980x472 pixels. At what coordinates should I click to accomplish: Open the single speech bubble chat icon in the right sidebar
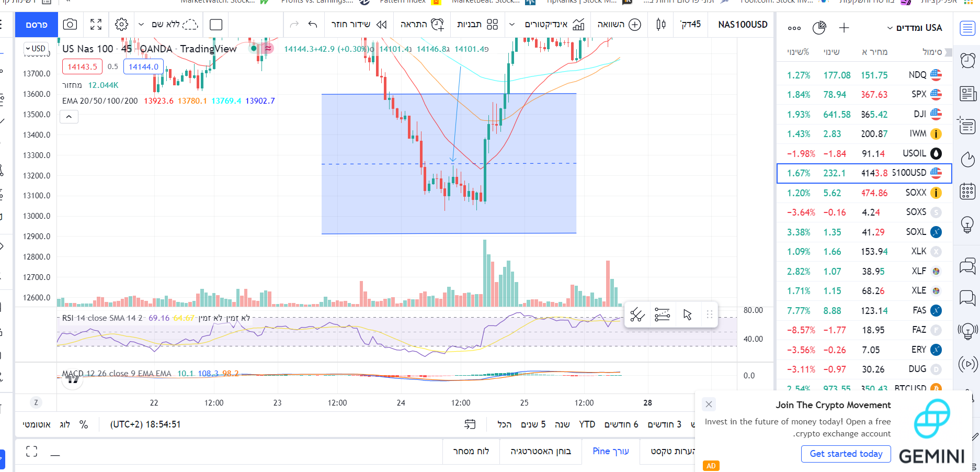pos(967,298)
